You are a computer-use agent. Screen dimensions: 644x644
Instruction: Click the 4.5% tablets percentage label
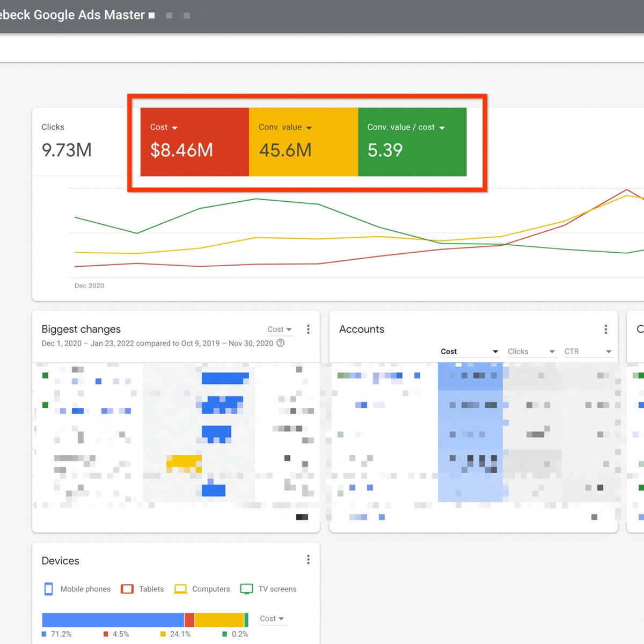pyautogui.click(x=121, y=634)
